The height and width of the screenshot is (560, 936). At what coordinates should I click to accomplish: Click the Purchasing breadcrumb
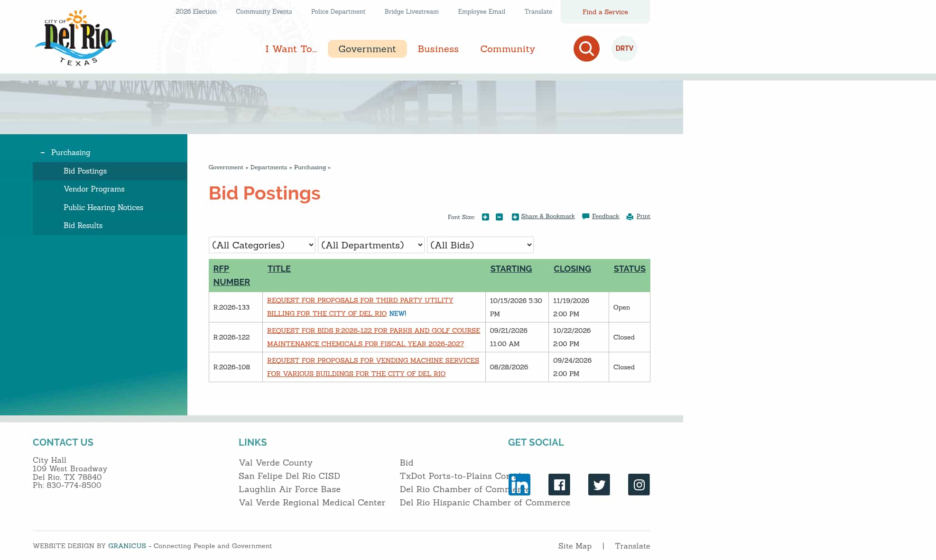310,167
